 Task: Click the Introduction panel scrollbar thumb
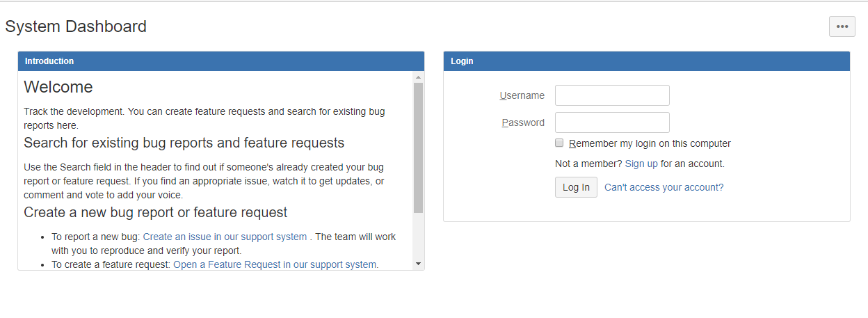pyautogui.click(x=418, y=148)
